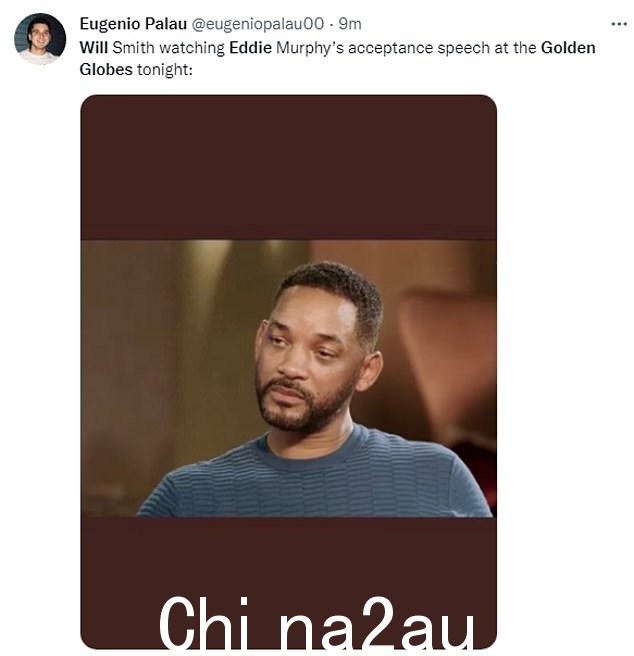Click the word tonight: ending the tweet
This screenshot has width=634, height=656.
(165, 70)
